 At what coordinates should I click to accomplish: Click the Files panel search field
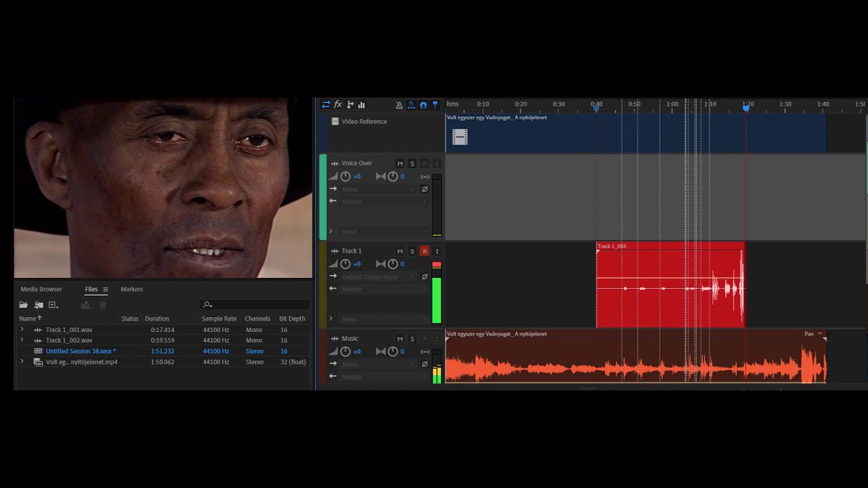click(x=256, y=305)
